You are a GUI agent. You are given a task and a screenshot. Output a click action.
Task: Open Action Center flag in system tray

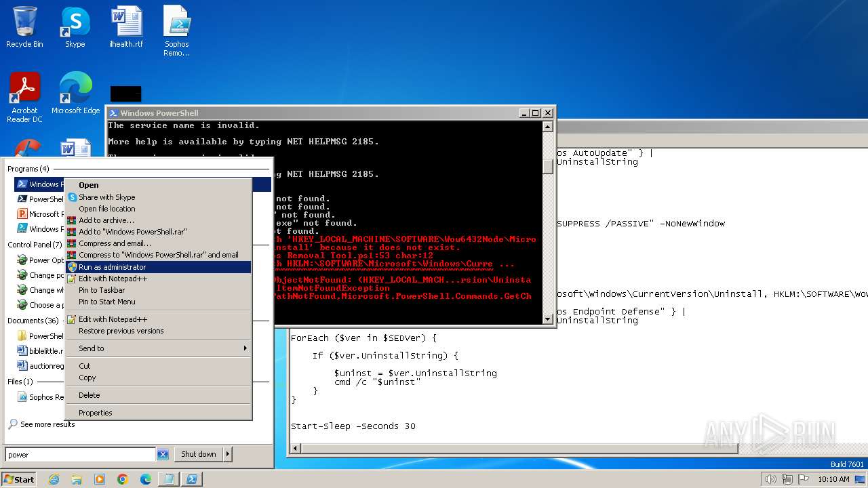pos(803,479)
